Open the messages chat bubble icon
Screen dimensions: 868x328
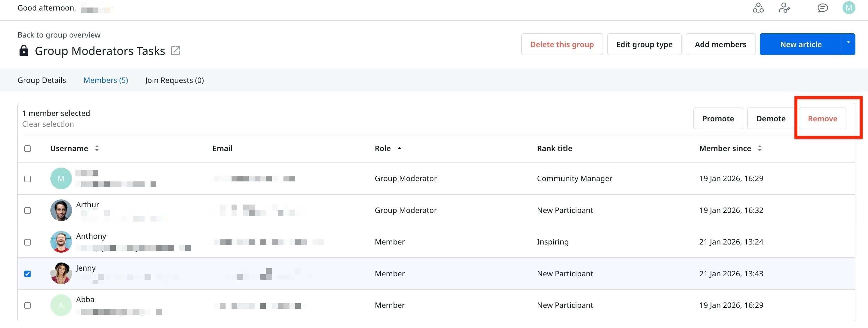pos(822,8)
